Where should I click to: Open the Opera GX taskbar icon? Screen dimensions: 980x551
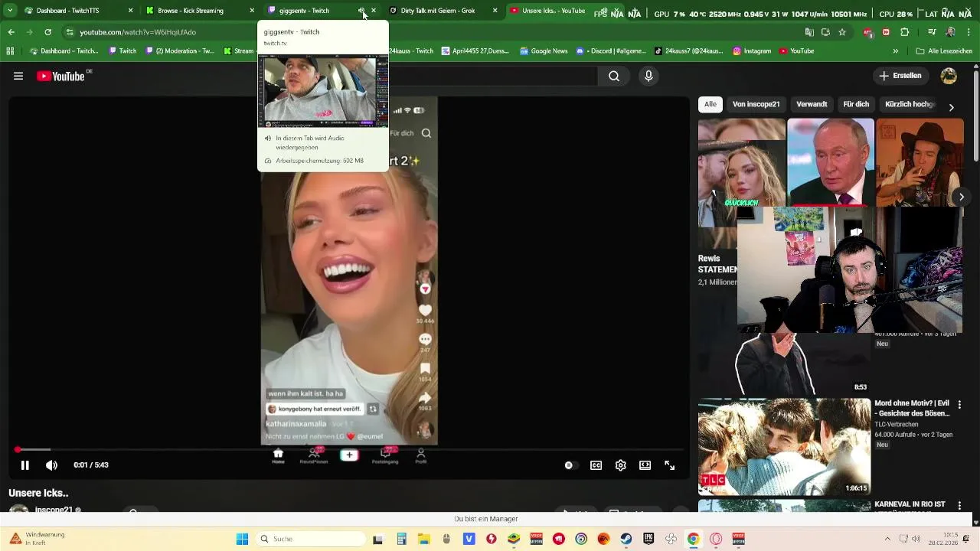(x=716, y=539)
